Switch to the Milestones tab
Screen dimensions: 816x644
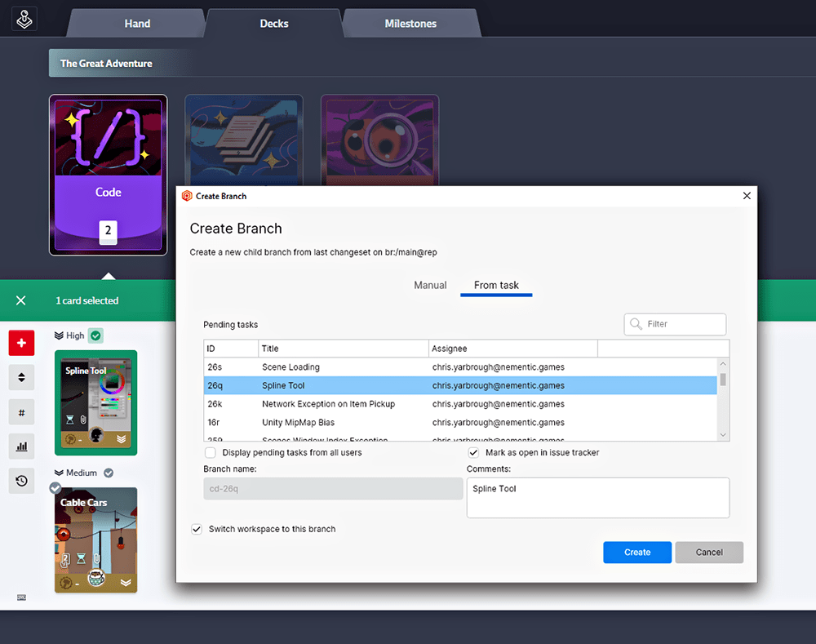411,24
